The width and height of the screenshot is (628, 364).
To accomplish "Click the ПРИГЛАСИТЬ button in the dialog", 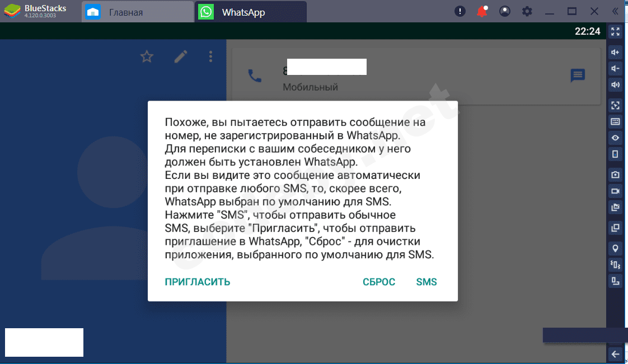I will click(x=198, y=282).
